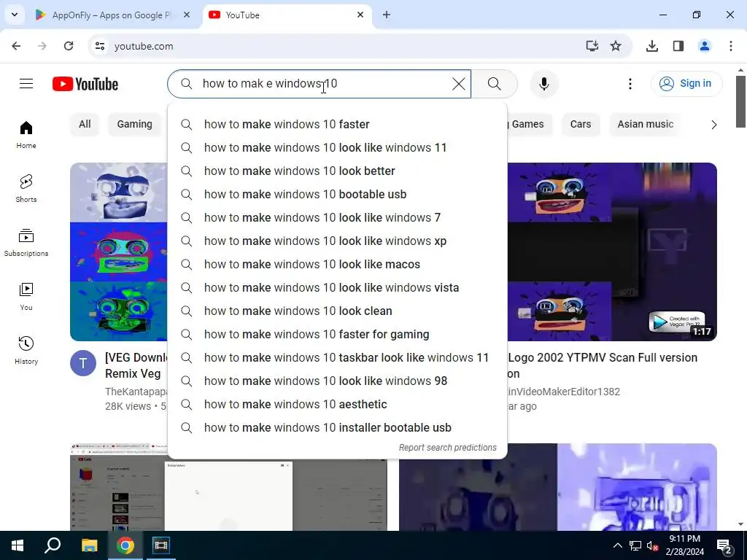
Task: Click the T channel avatar
Action: (83, 363)
